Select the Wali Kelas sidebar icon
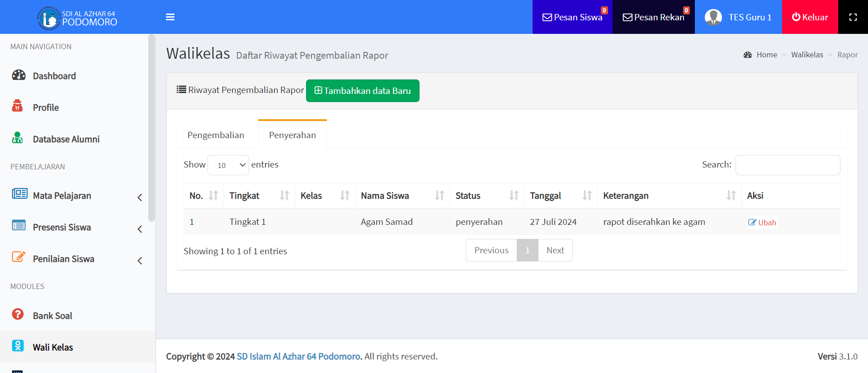This screenshot has height=373, width=868. pyautogui.click(x=18, y=346)
